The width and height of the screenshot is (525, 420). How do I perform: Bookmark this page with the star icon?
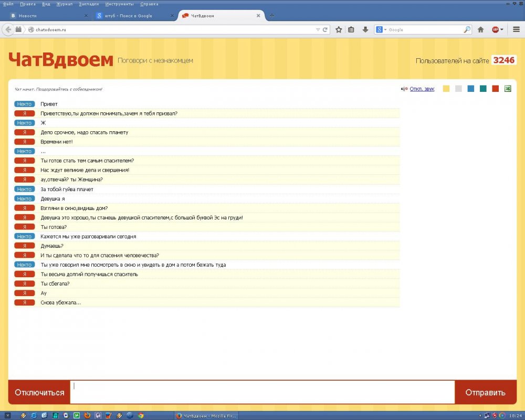(339, 30)
